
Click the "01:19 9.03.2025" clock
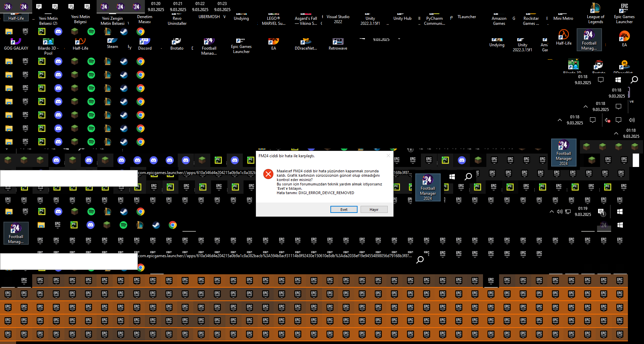[x=583, y=212]
